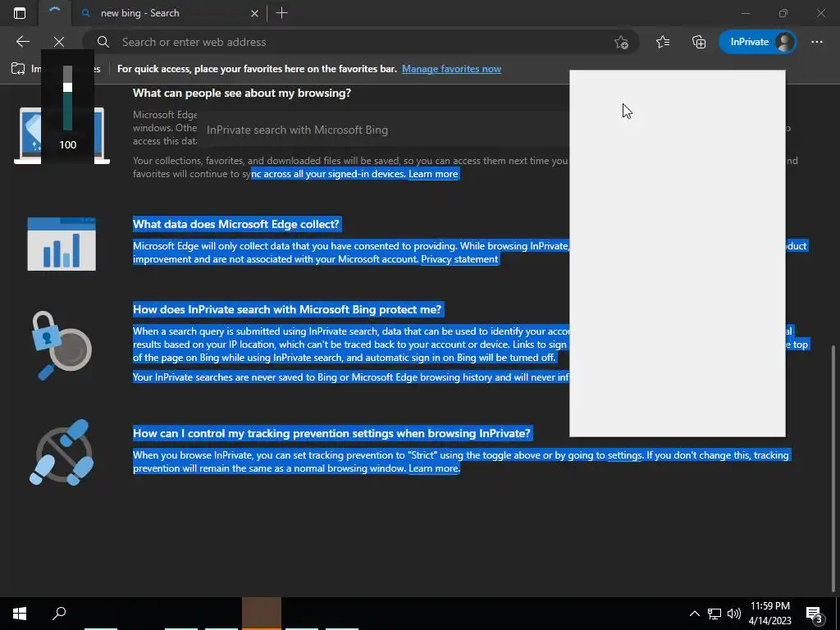Click 'Manage favorites now' link
Viewport: 840px width, 630px height.
coord(452,69)
